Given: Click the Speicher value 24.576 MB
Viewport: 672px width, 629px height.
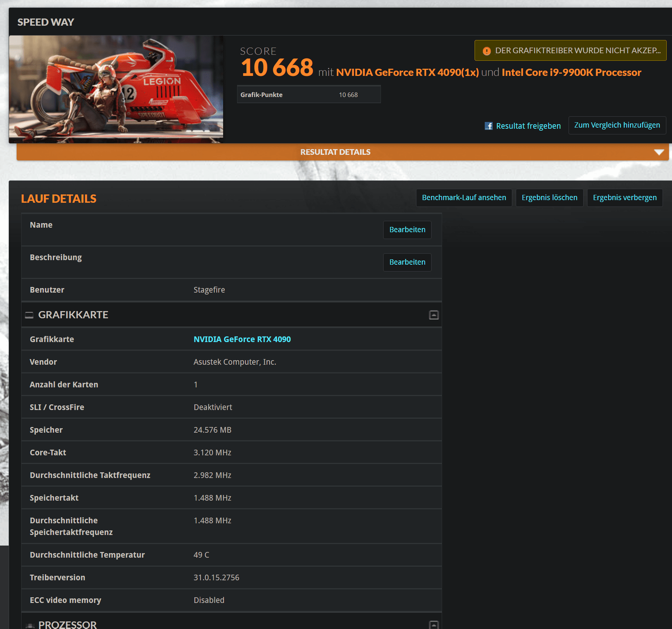Looking at the screenshot, I should 213,430.
